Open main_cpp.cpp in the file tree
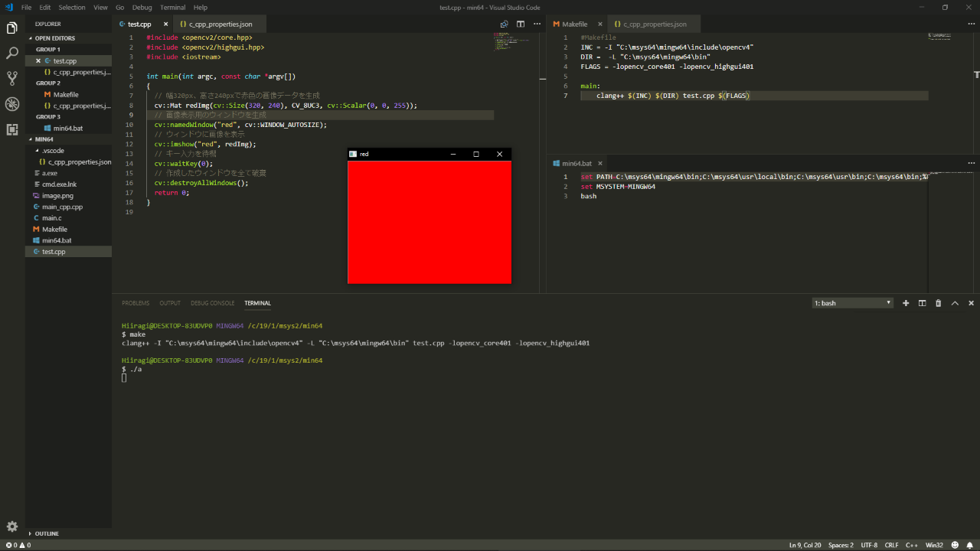 pos(68,207)
